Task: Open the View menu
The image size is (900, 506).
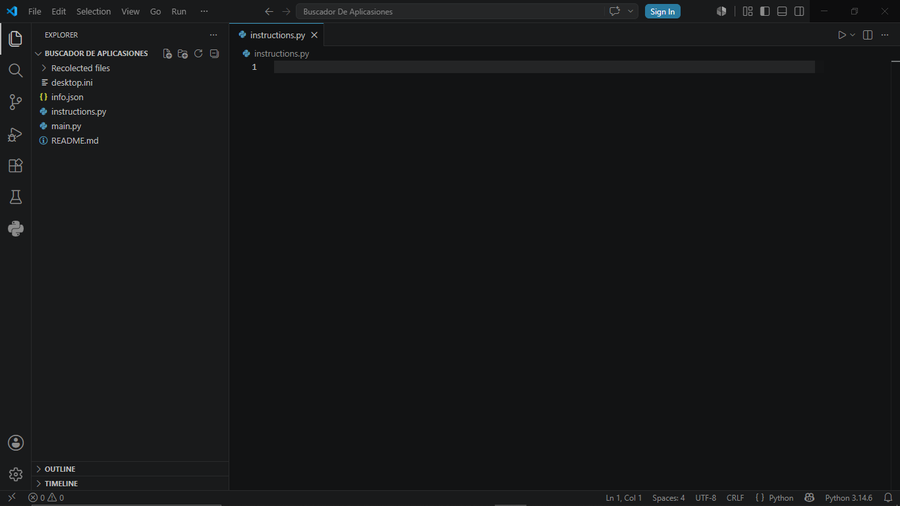Action: tap(130, 11)
